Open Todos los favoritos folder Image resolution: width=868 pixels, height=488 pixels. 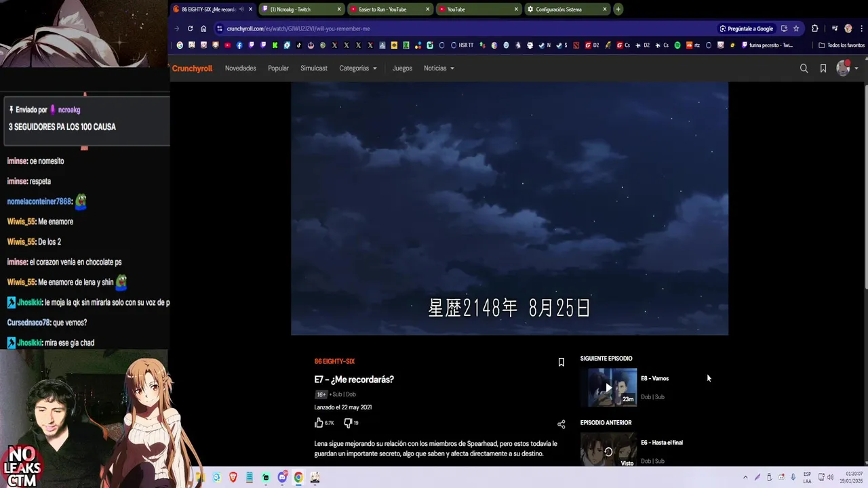tap(842, 45)
